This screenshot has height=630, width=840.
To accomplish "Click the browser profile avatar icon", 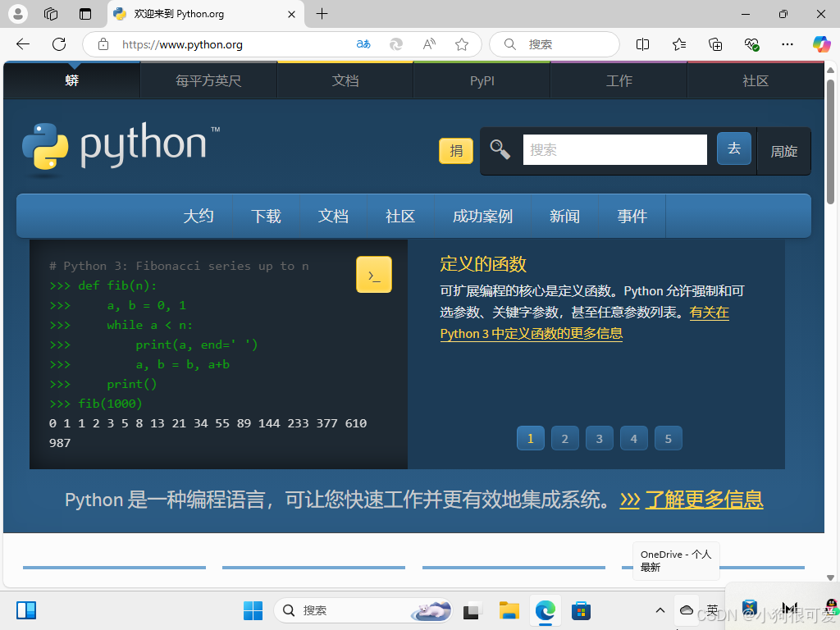I will click(x=18, y=14).
